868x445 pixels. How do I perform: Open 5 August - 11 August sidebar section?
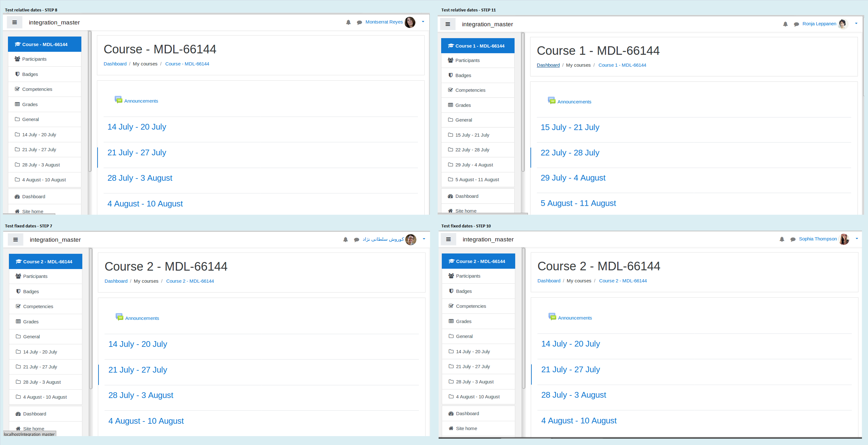pyautogui.click(x=478, y=179)
